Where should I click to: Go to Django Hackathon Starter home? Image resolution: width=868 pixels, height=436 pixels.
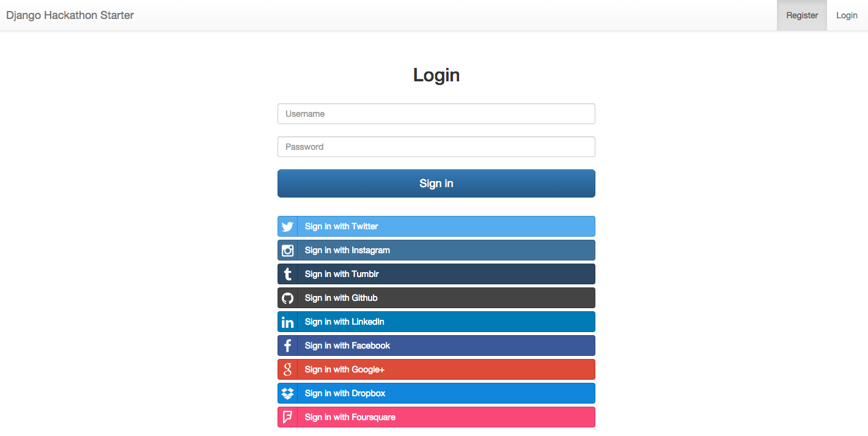[x=70, y=15]
